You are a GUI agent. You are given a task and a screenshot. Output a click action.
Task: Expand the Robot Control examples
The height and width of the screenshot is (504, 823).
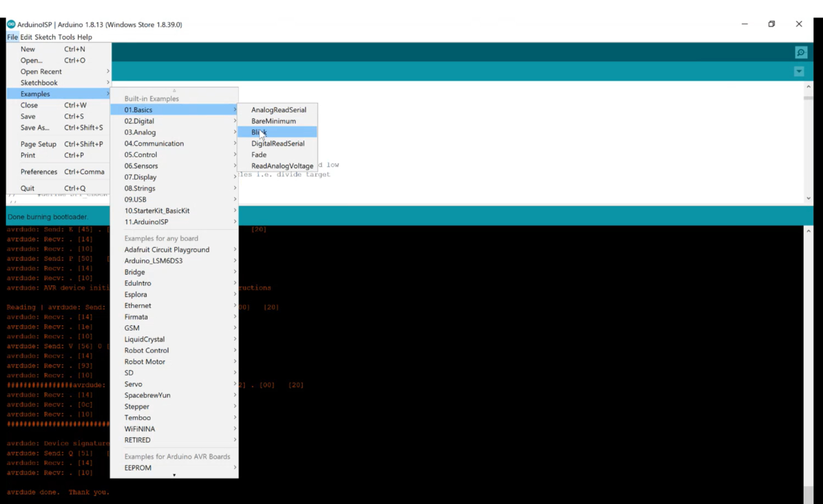click(174, 351)
